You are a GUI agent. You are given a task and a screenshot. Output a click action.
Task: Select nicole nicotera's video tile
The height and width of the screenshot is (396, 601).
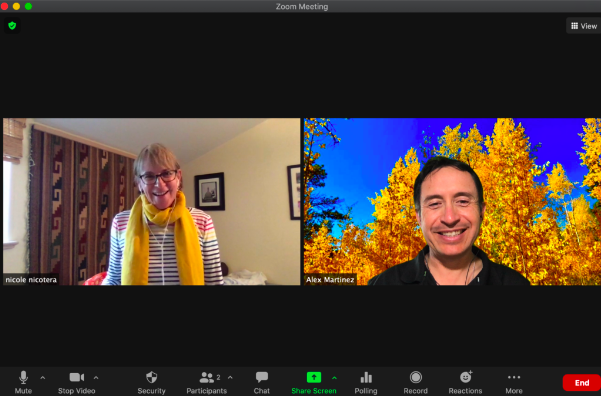click(x=152, y=201)
